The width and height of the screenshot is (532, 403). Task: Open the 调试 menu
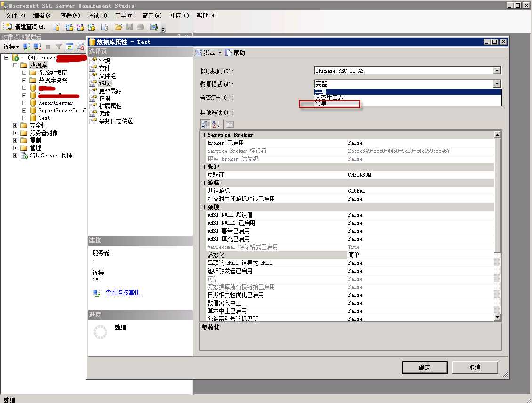97,16
